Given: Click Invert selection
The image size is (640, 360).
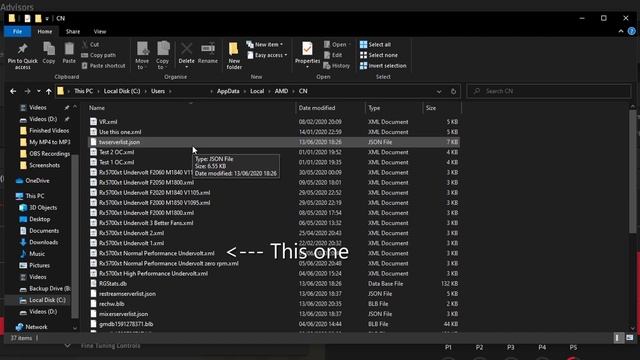Looking at the screenshot, I should pos(383,65).
